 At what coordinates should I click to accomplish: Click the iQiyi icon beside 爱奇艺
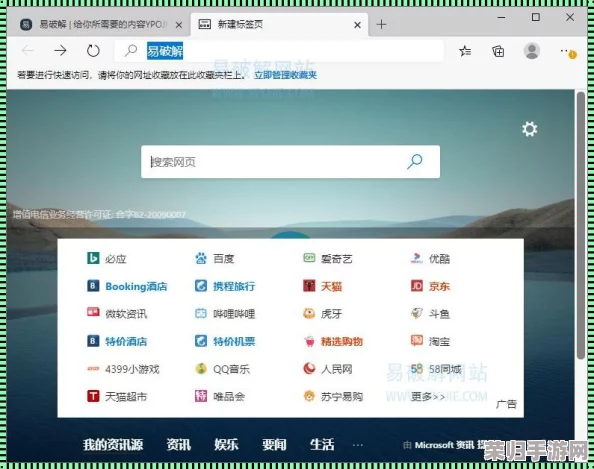click(309, 258)
